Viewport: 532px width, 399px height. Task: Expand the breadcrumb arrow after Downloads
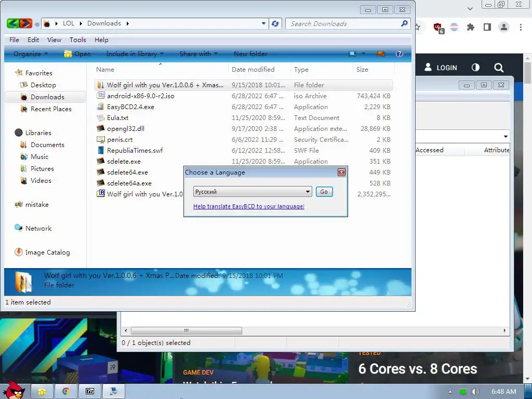coord(128,23)
